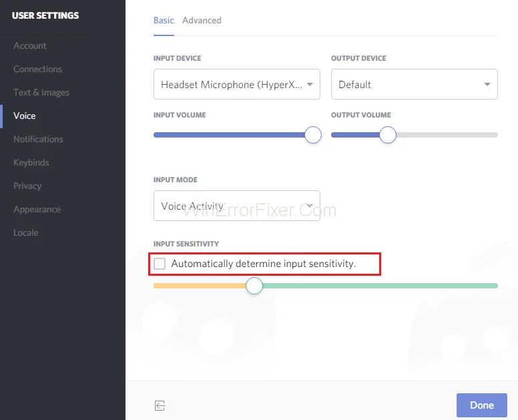Go to Connections settings

pyautogui.click(x=37, y=69)
